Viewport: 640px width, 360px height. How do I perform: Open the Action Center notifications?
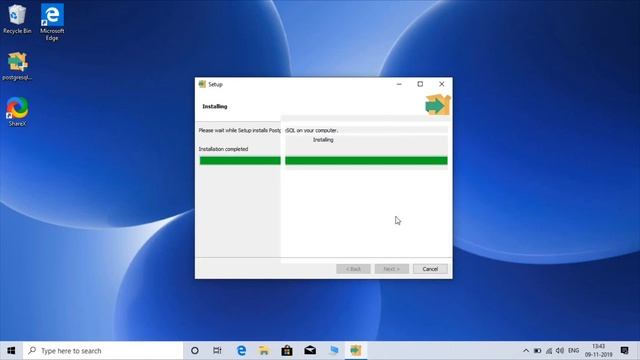pyautogui.click(x=624, y=351)
